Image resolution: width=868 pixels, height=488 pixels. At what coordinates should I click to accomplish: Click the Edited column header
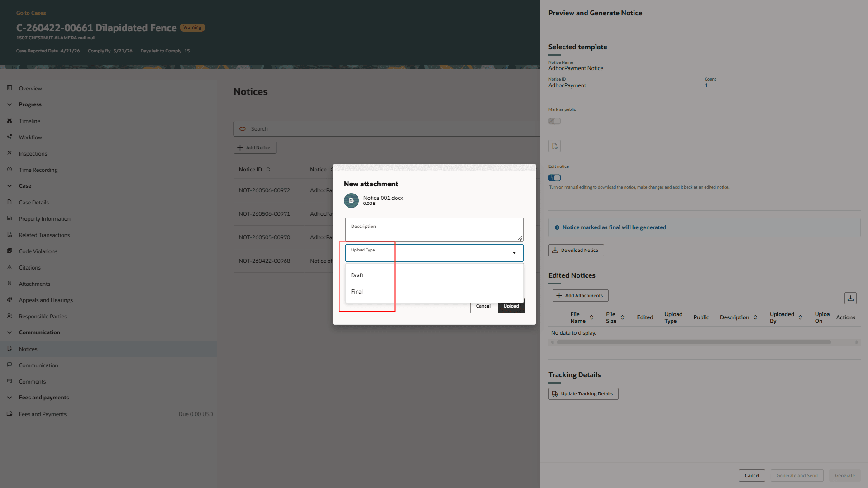coord(645,317)
